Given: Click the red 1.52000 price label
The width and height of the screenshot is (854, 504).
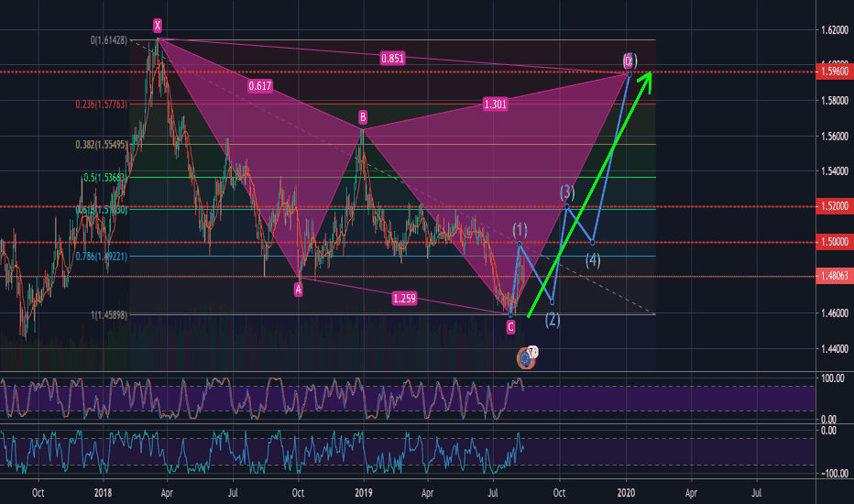Looking at the screenshot, I should [834, 206].
